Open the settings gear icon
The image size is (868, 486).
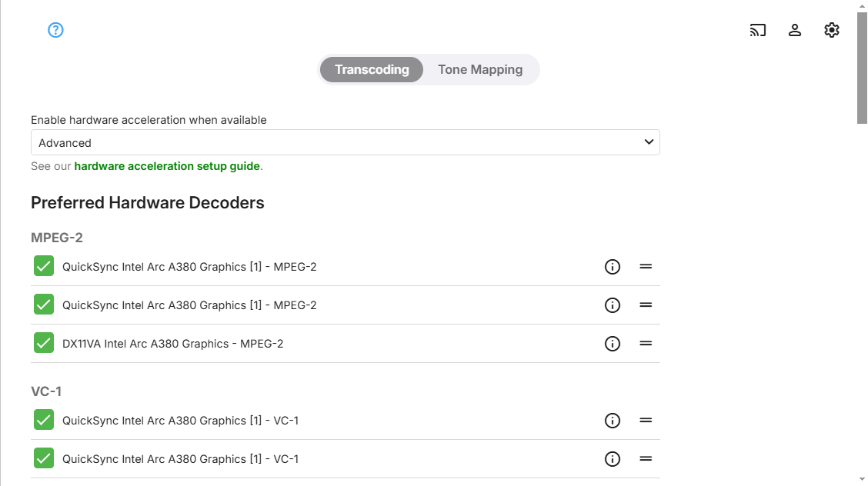(832, 30)
